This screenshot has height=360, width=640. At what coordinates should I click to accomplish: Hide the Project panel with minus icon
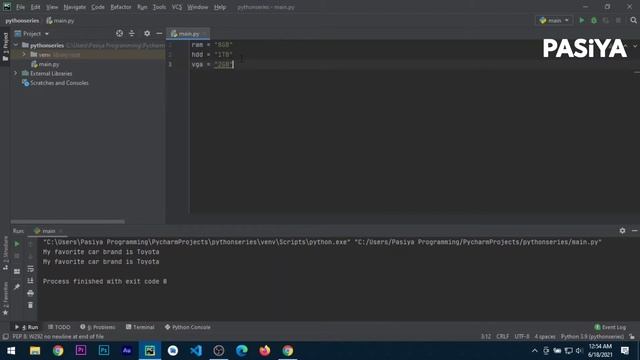point(159,33)
